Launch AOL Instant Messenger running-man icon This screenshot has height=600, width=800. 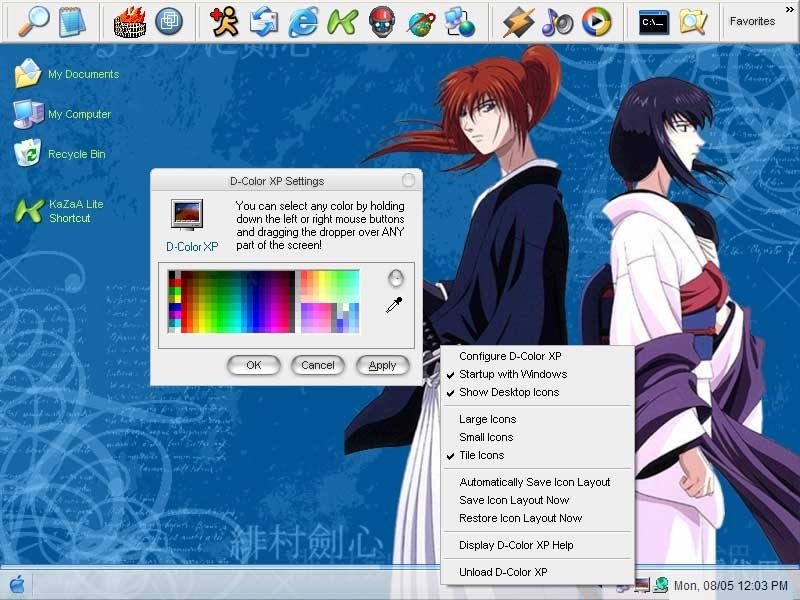[224, 21]
